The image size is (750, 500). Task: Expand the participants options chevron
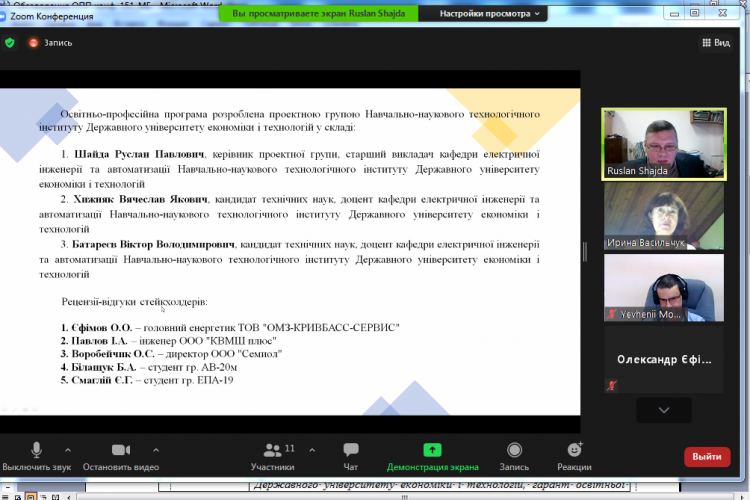[x=312, y=450]
